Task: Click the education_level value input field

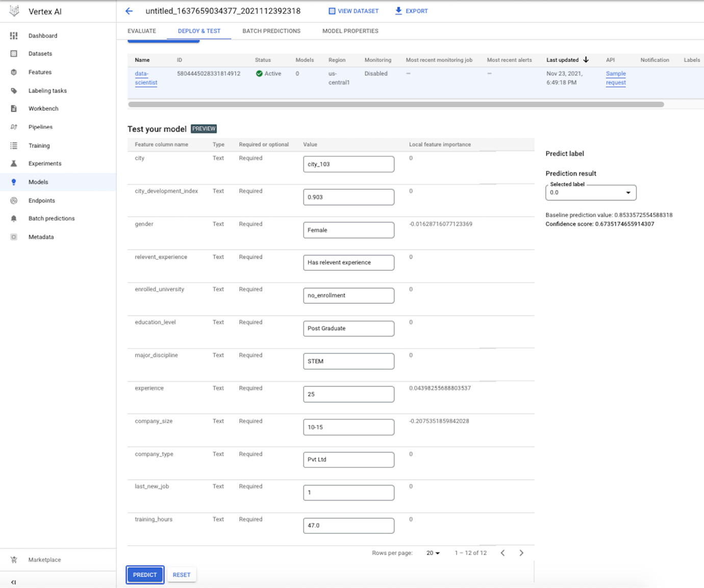Action: tap(348, 328)
